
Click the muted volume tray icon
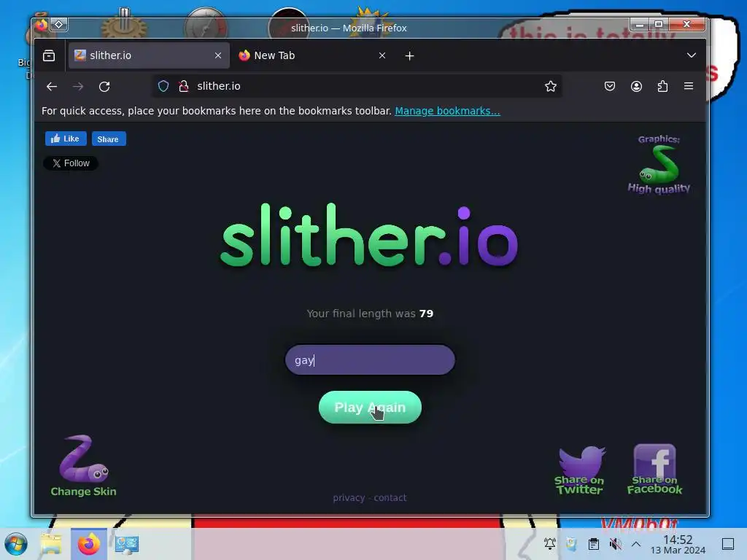pos(615,544)
